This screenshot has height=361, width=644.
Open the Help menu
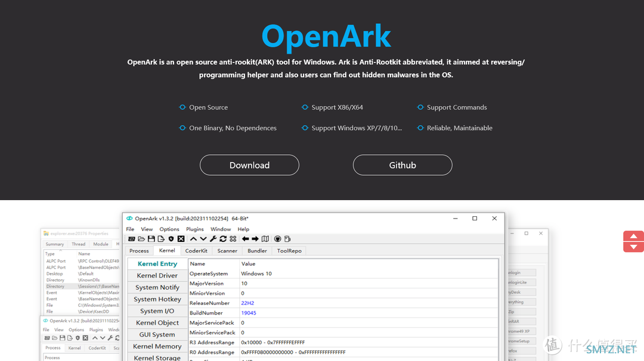pyautogui.click(x=243, y=229)
